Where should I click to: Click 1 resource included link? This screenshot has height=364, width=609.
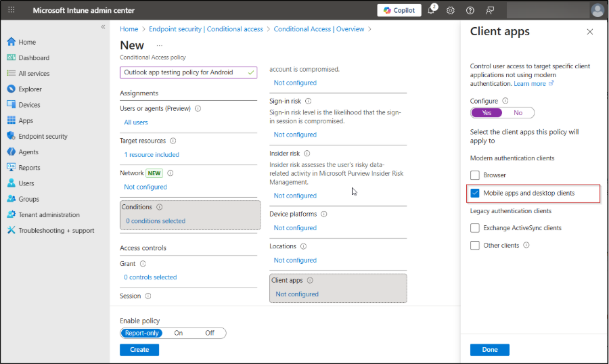click(x=152, y=155)
